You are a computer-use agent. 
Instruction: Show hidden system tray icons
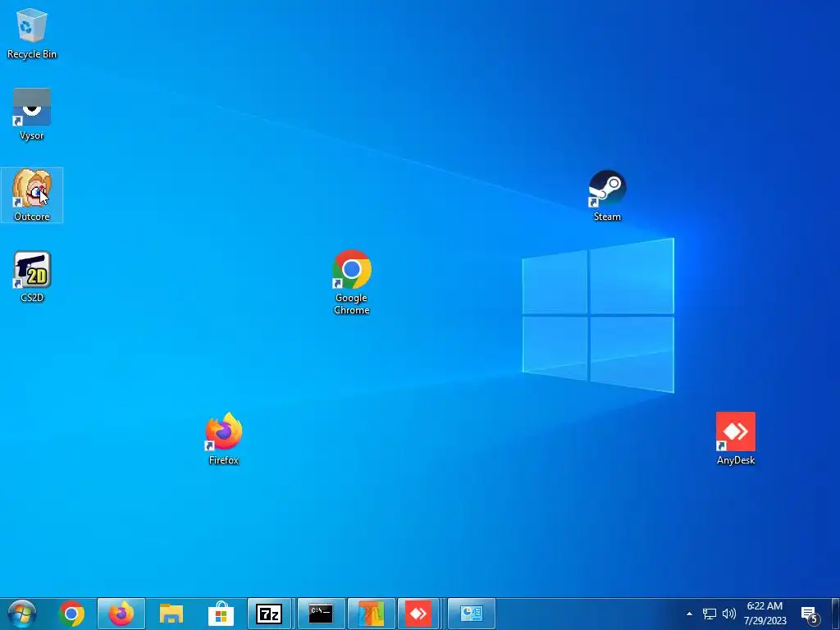click(689, 614)
